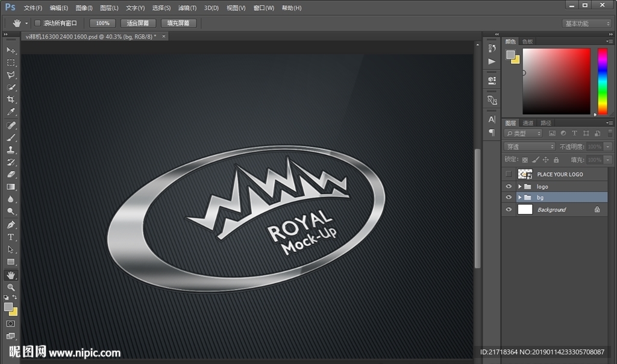Select the Eyedropper tool
The width and height of the screenshot is (617, 364).
pyautogui.click(x=11, y=111)
